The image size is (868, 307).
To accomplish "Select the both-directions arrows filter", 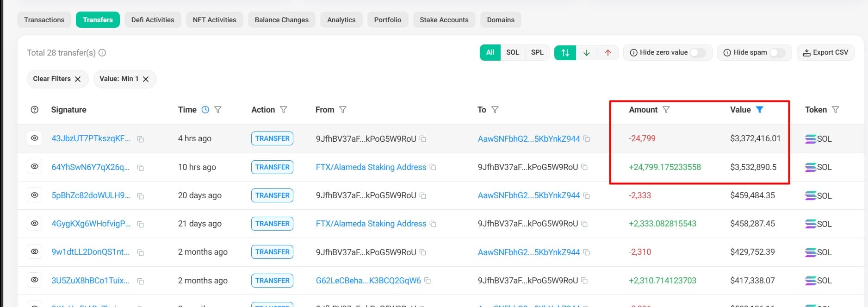I will [x=565, y=53].
